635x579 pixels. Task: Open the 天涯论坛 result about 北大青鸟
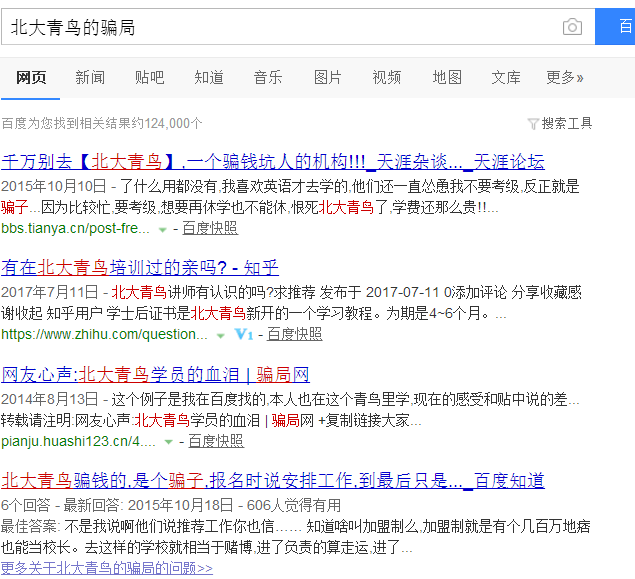point(273,162)
